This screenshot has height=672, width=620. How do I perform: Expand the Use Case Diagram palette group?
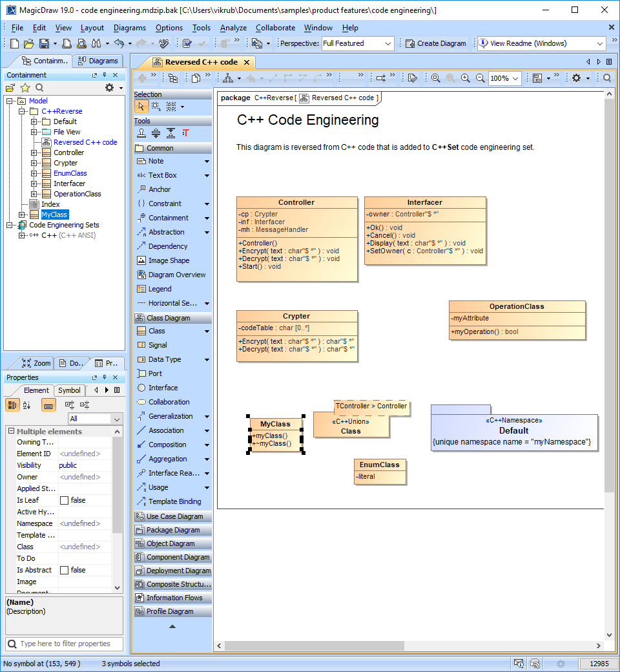coord(173,516)
